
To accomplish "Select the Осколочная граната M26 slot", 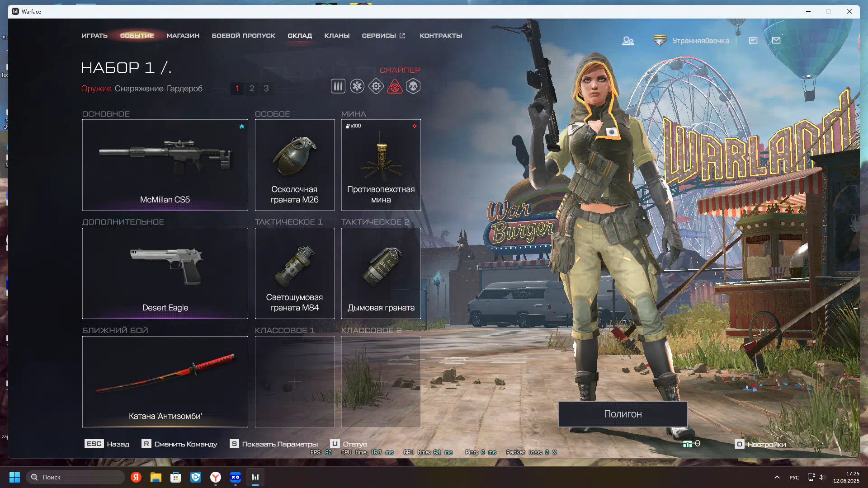I will point(294,165).
